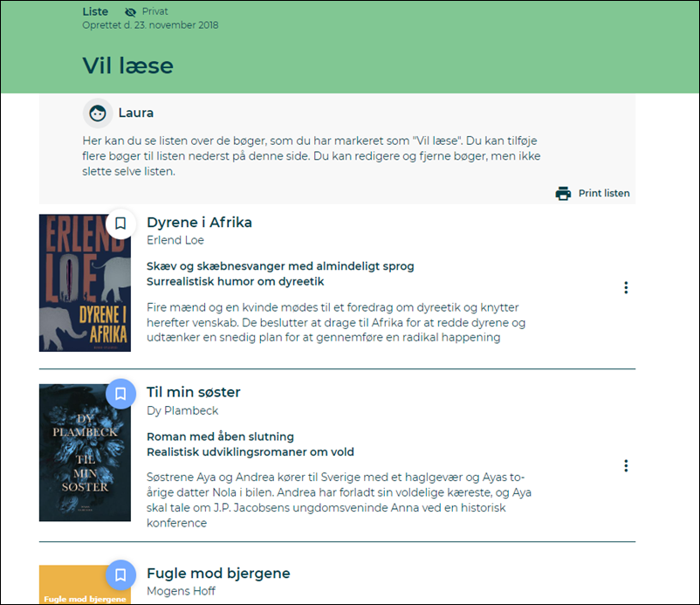Click author name Mogens Hoff
Screen dimensions: 700x605
coord(181,591)
